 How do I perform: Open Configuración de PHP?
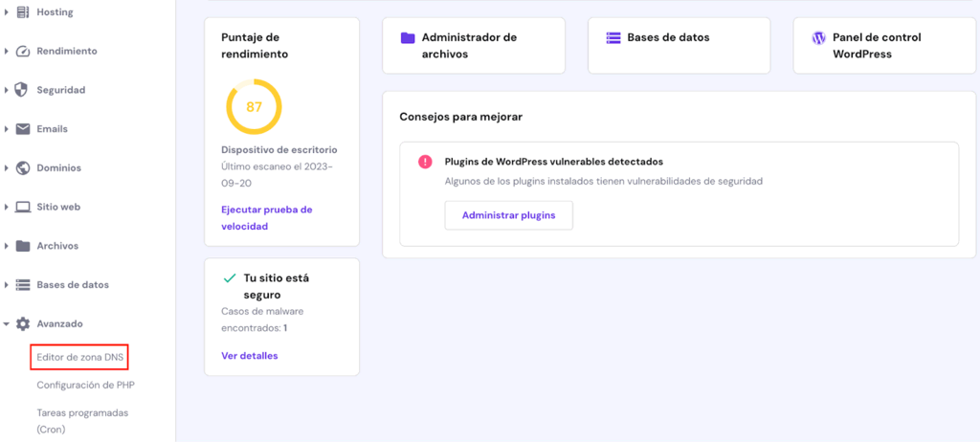tap(86, 386)
